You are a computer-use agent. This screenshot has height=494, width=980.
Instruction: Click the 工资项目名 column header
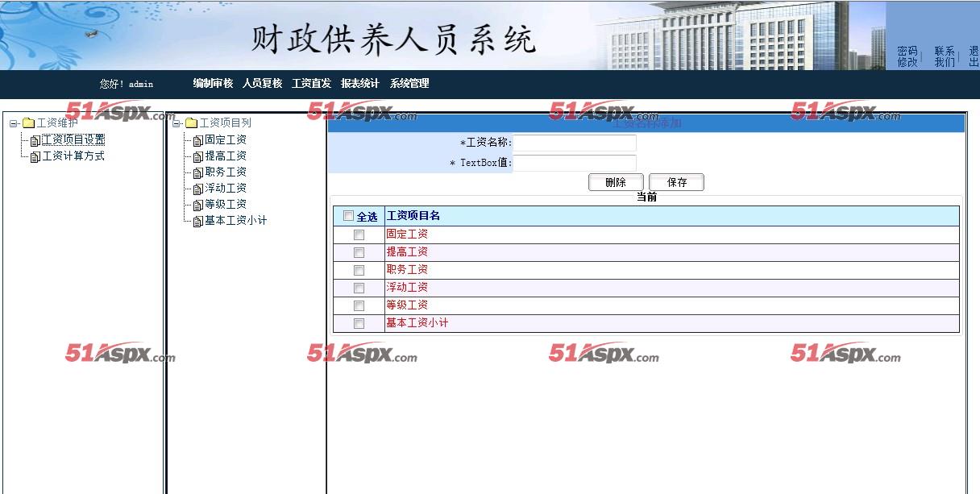pyautogui.click(x=413, y=216)
